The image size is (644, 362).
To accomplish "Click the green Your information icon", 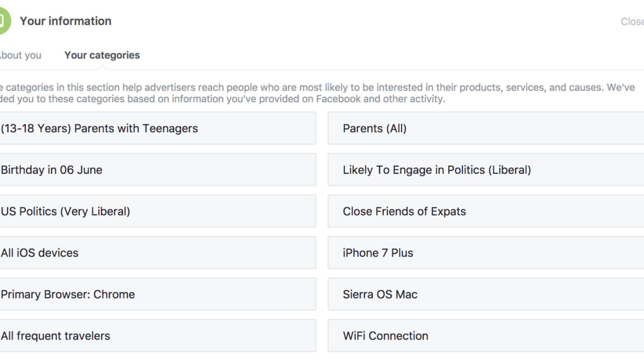I will pyautogui.click(x=3, y=21).
